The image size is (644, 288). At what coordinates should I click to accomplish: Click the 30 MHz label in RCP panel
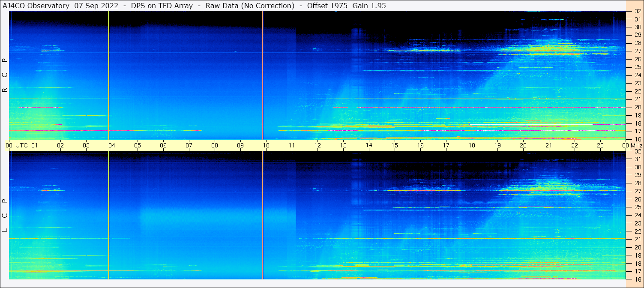(x=637, y=27)
